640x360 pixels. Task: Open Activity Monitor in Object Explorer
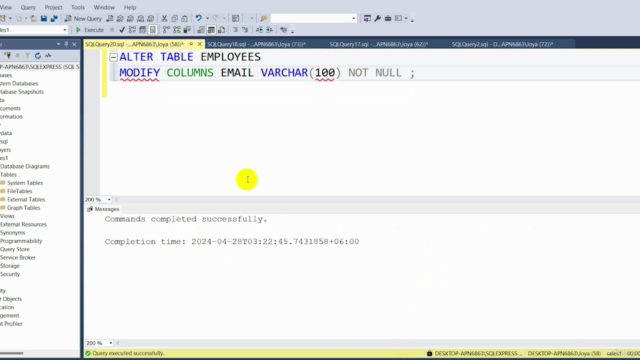48,56
